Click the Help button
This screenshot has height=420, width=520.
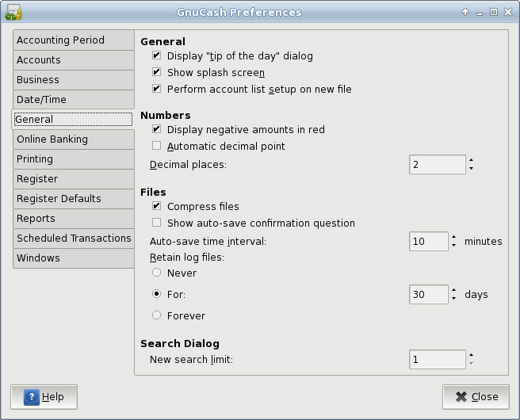(44, 397)
